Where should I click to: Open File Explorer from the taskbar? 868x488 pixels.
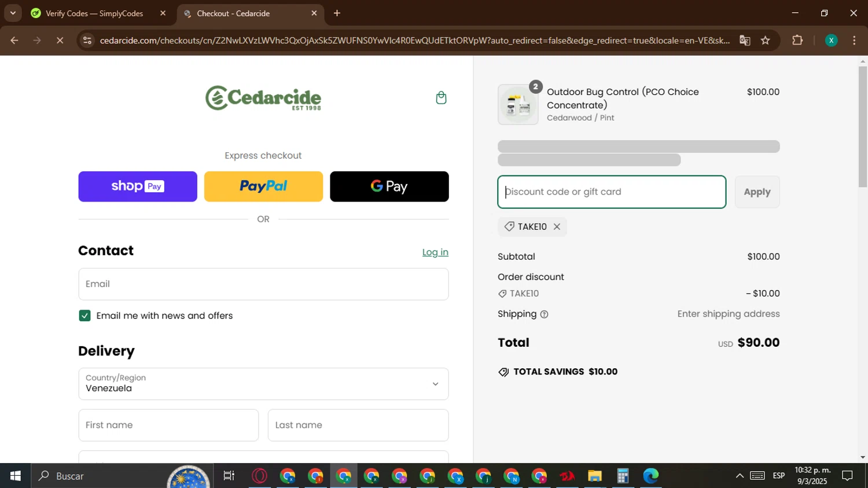coord(595,476)
